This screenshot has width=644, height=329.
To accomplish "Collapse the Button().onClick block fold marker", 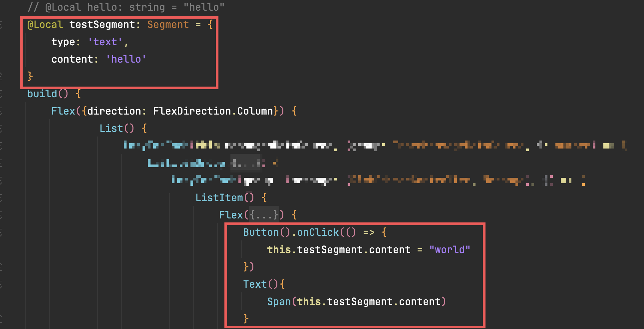I will click(1, 232).
